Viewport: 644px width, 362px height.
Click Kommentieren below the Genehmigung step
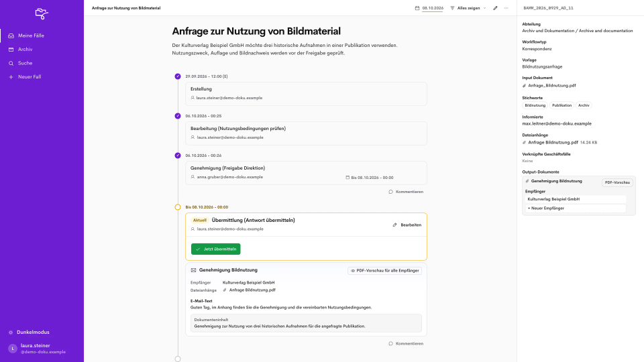click(x=409, y=192)
